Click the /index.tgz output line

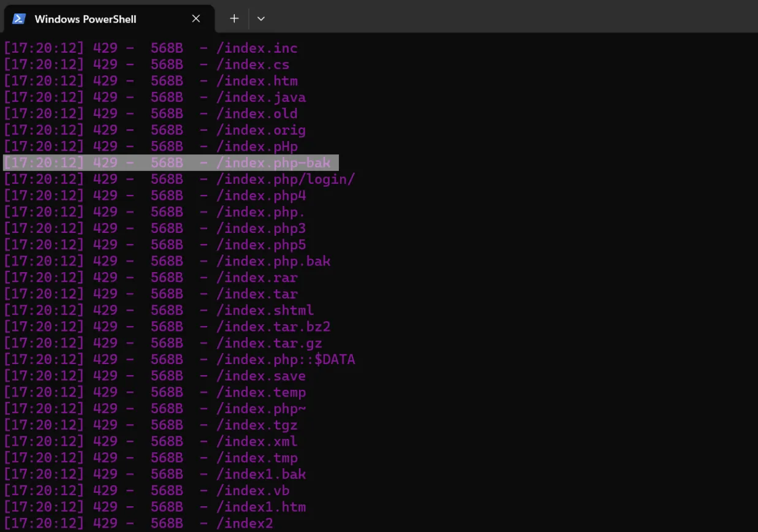tap(151, 425)
